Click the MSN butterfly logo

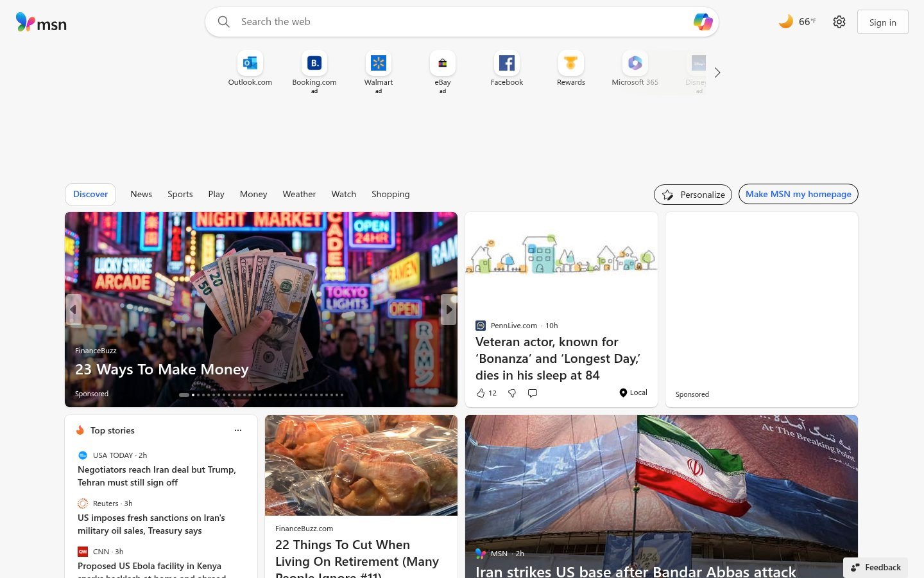point(41,22)
